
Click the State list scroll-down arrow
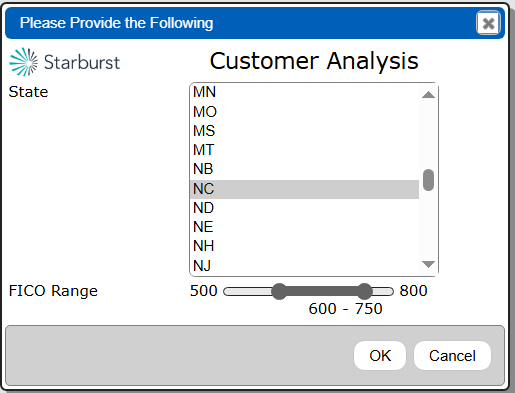(x=428, y=264)
